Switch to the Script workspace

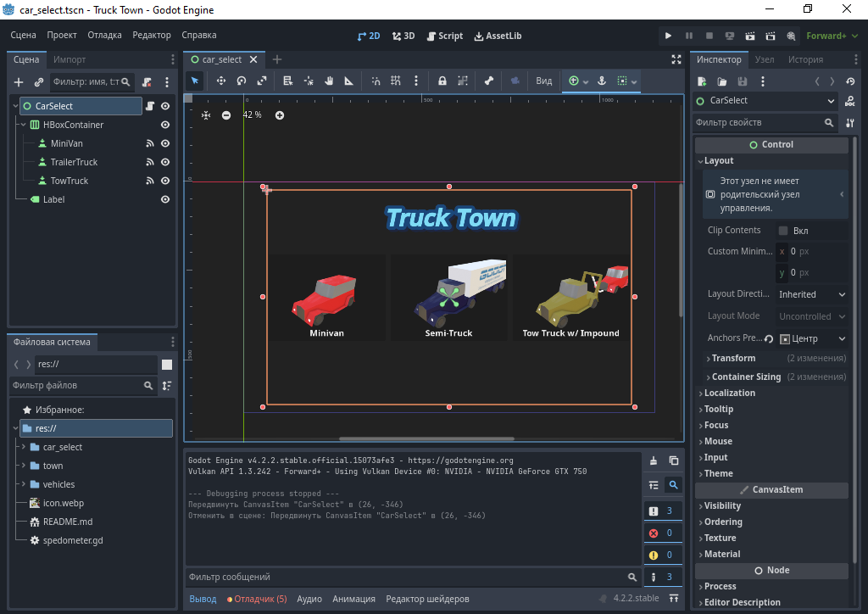[444, 36]
